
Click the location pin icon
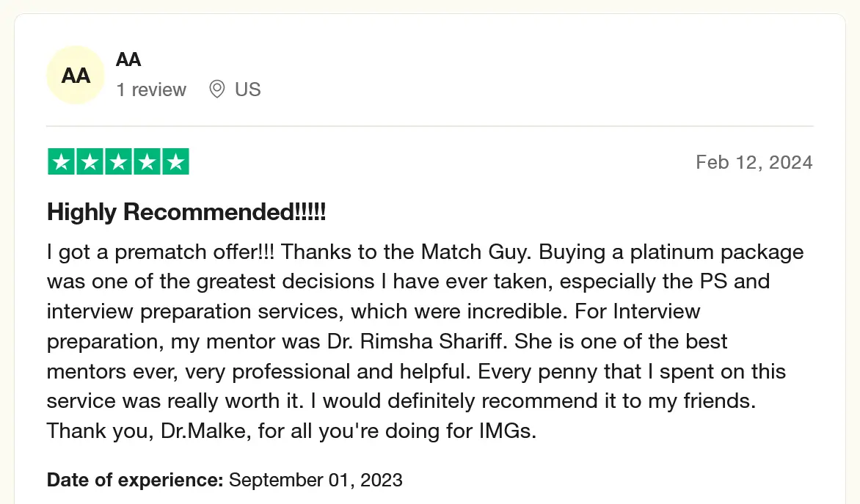click(x=216, y=90)
